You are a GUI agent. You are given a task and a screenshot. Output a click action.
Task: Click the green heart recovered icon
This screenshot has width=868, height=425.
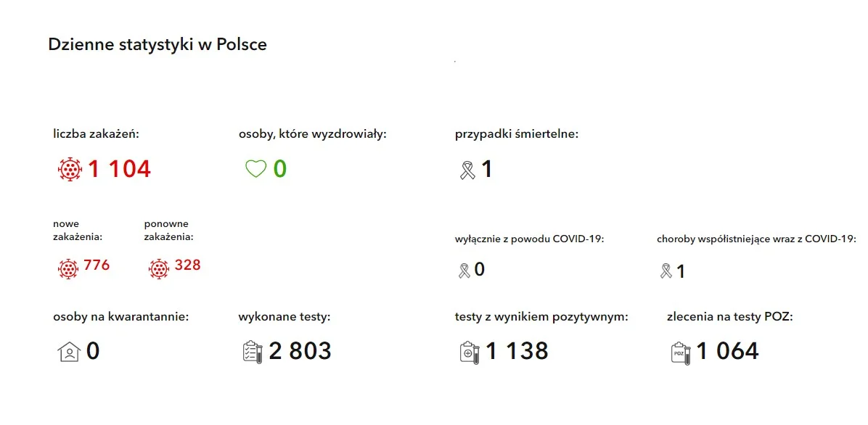255,169
